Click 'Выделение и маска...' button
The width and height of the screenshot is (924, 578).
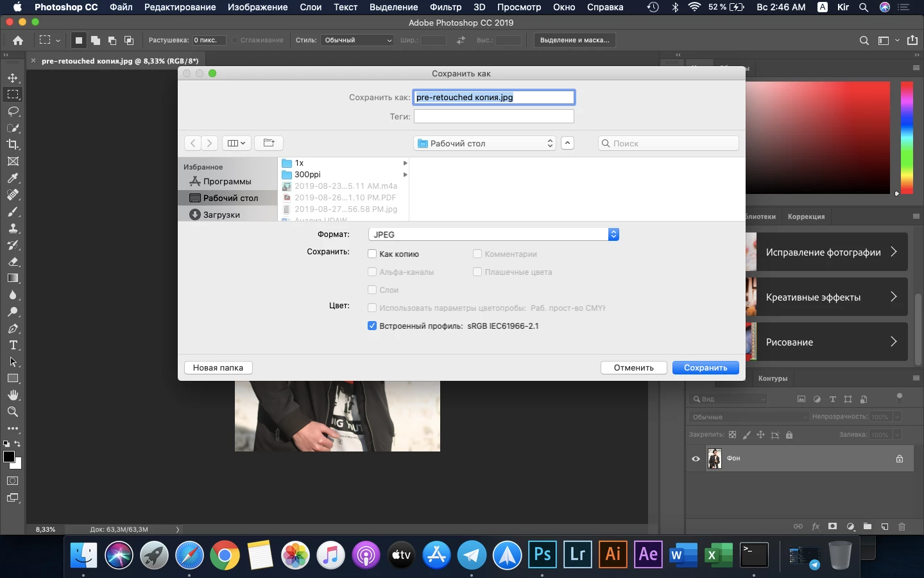tap(574, 40)
